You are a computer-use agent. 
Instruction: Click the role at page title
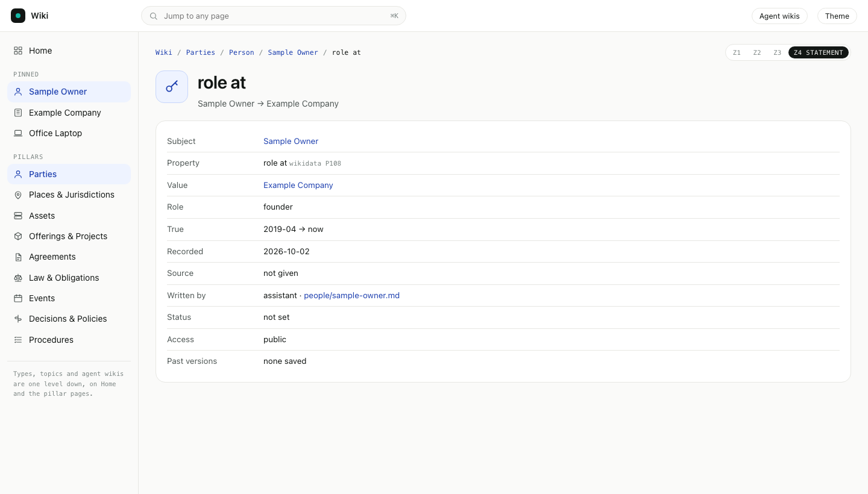pos(222,83)
